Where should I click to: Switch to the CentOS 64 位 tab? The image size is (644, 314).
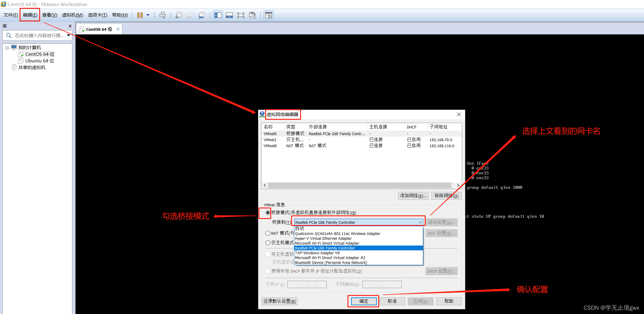(100, 29)
